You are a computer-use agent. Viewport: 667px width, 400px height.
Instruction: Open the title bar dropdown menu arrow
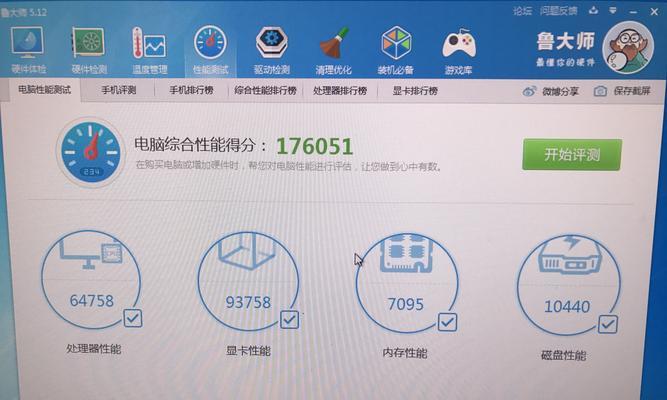(613, 10)
